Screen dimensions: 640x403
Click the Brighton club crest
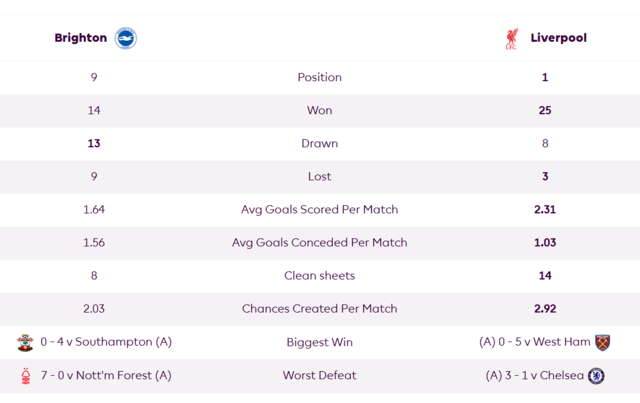click(x=126, y=38)
